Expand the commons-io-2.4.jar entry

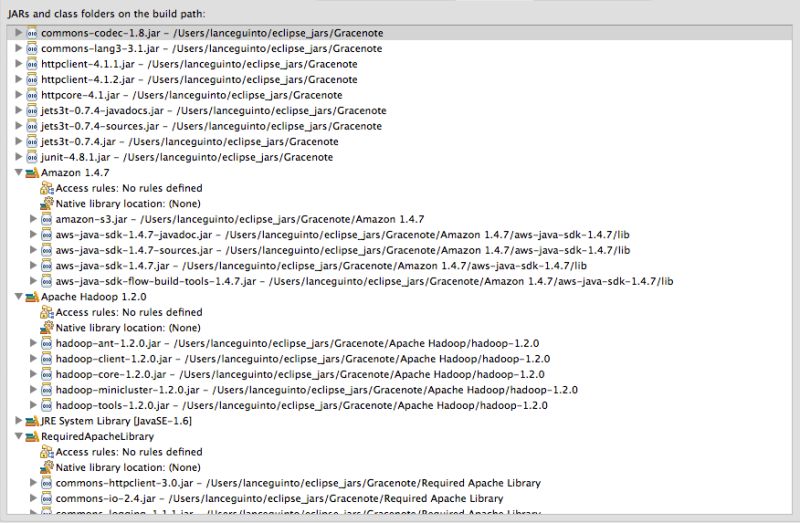(33, 499)
